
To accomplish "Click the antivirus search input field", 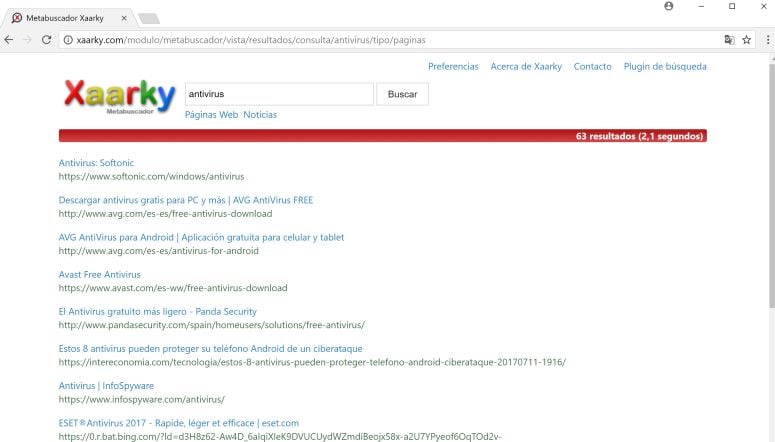I will tap(279, 94).
